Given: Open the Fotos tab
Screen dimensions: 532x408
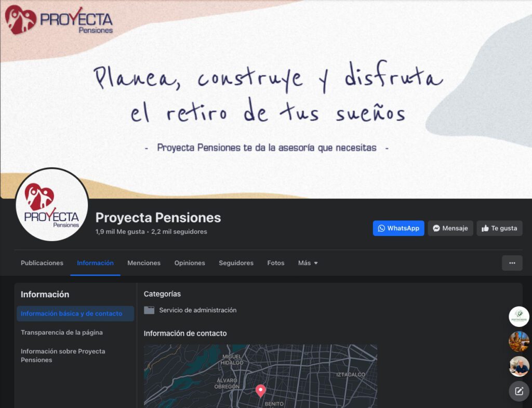Looking at the screenshot, I should click(x=276, y=263).
